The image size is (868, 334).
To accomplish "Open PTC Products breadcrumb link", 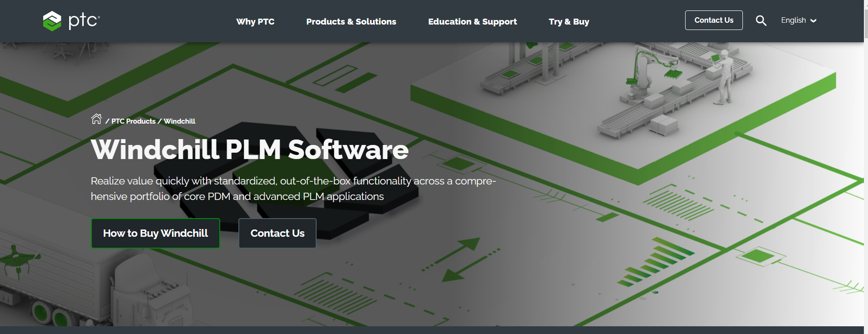I will click(133, 121).
